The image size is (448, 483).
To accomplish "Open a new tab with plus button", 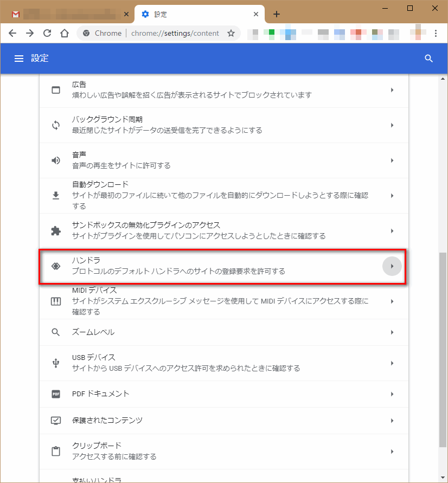I will [x=277, y=14].
